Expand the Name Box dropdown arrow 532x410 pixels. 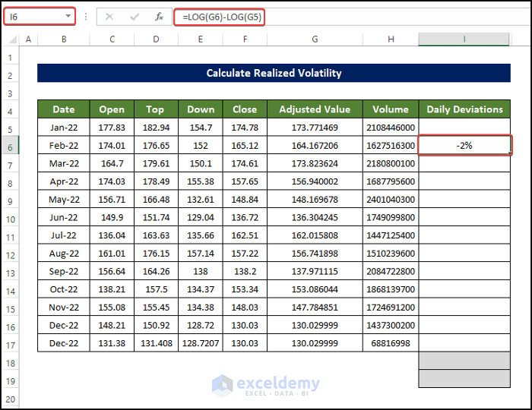(x=68, y=16)
